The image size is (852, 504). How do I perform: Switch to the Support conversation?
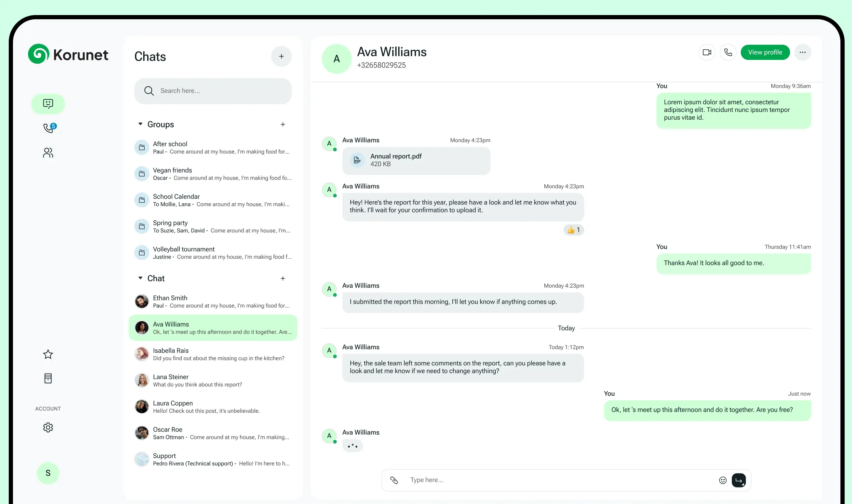coord(213,459)
